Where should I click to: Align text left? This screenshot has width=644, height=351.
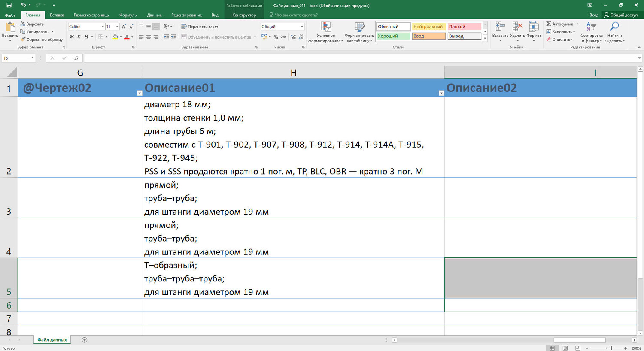point(141,37)
